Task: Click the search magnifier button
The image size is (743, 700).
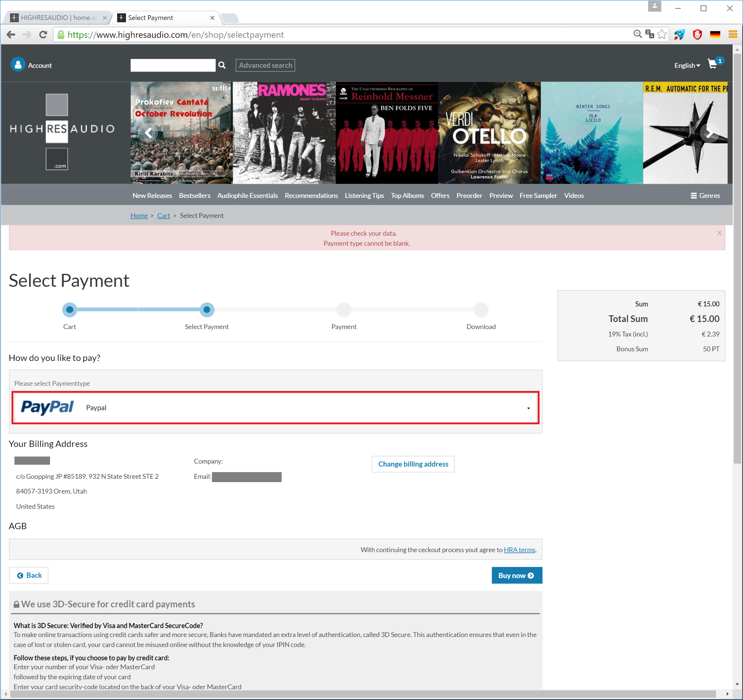Action: [x=222, y=65]
